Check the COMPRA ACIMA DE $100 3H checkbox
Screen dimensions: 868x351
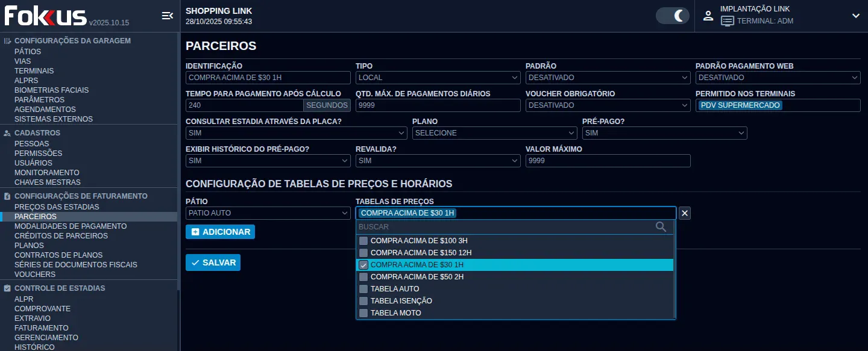[x=363, y=241]
